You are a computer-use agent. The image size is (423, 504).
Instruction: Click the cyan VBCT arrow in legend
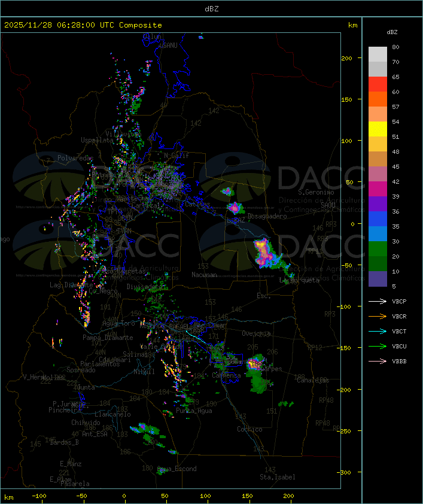pos(378,331)
